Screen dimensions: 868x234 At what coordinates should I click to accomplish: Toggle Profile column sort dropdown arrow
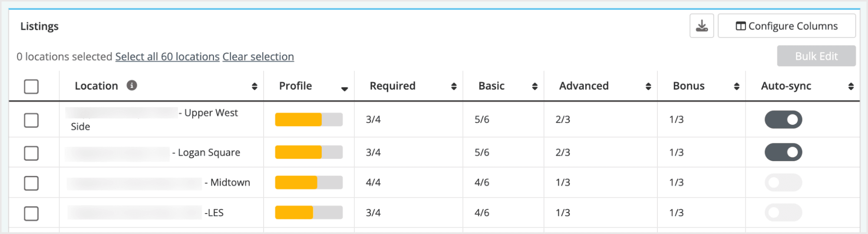(x=344, y=88)
